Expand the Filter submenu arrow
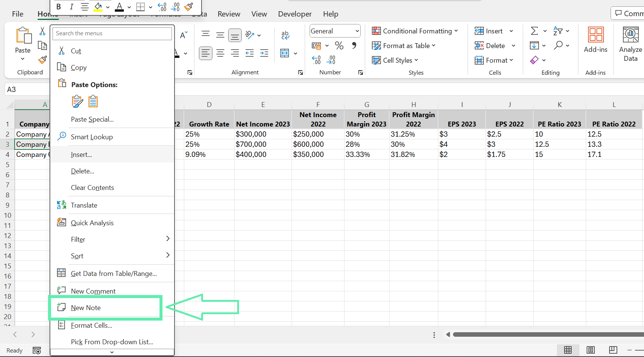Viewport: 644px width, 357px height. tap(168, 239)
